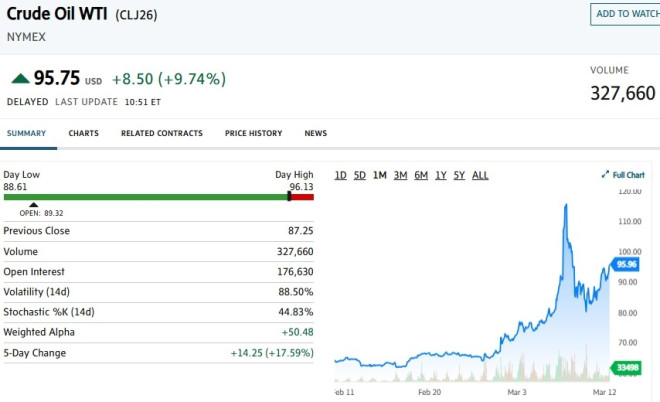Switch chart to 5Y range

point(460,175)
